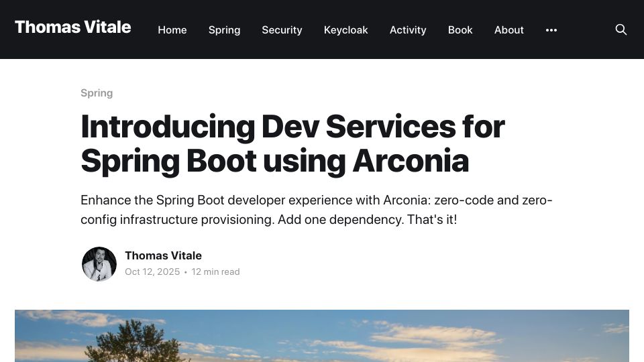This screenshot has width=644, height=362.
Task: Click the Oct 12, 2025 date
Action: coord(152,271)
